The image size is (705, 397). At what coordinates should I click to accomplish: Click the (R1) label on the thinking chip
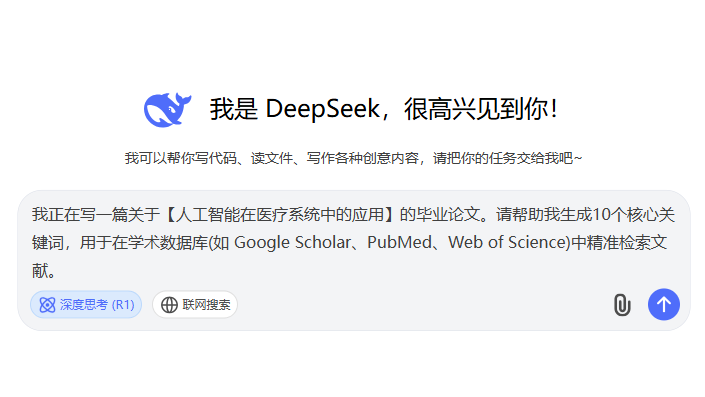123,305
